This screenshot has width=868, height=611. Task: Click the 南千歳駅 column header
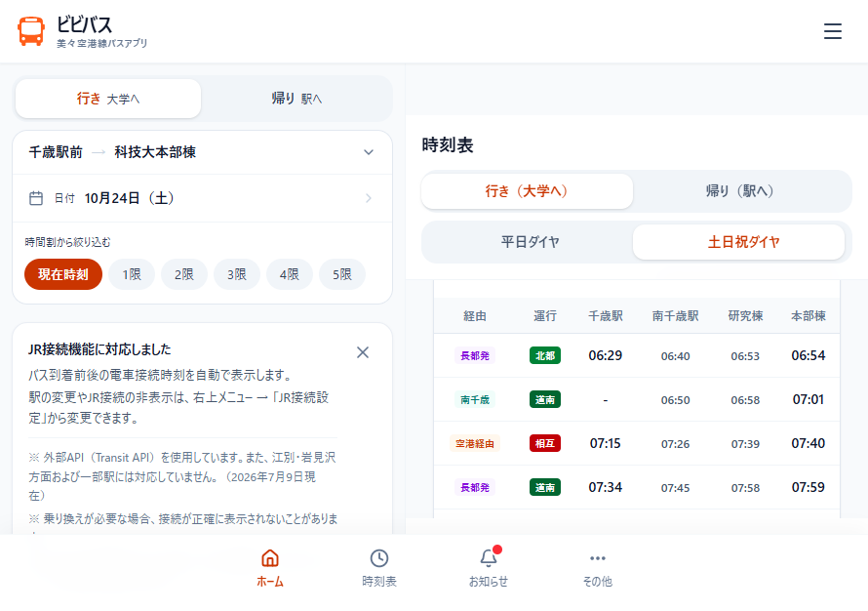click(675, 315)
